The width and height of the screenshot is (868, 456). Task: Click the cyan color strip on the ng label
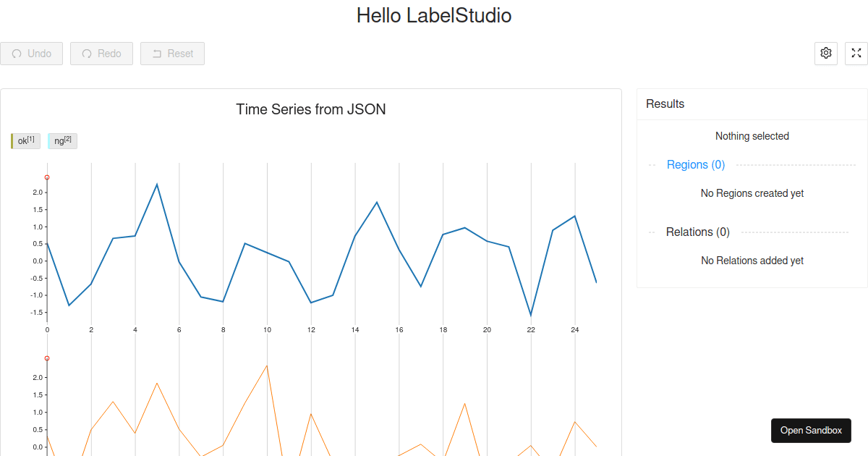(x=51, y=140)
